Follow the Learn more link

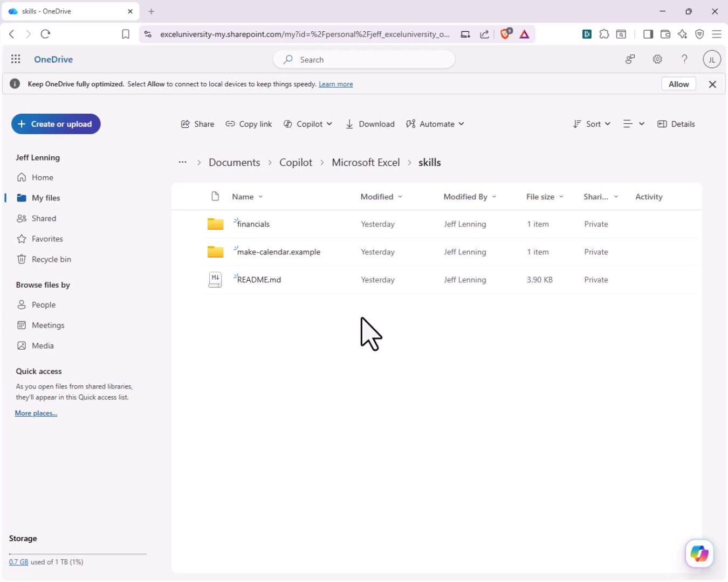[x=335, y=84]
